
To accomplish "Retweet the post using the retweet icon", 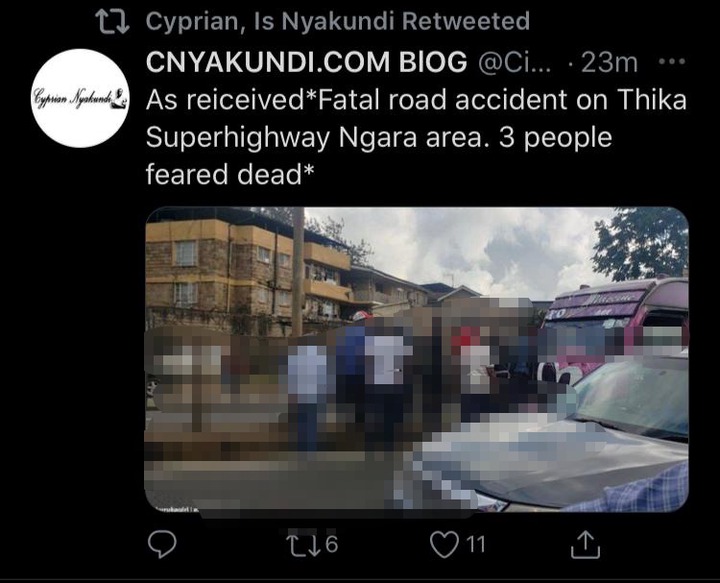I will click(303, 545).
